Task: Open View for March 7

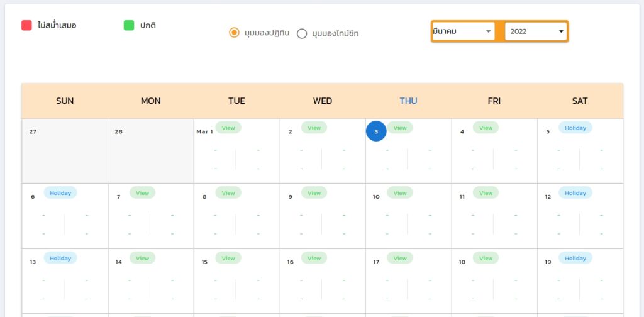Action: (x=142, y=193)
